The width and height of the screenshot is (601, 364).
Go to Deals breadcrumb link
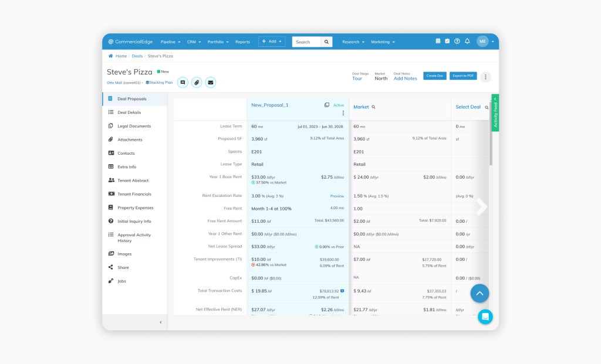pyautogui.click(x=137, y=56)
